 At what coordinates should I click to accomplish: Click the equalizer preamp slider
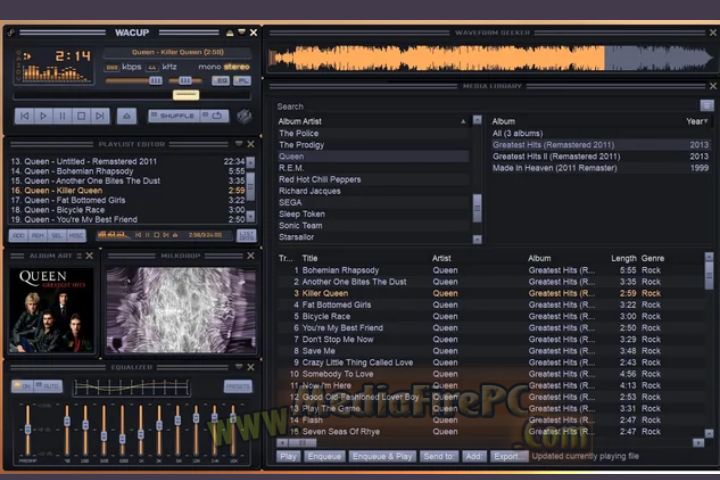point(28,430)
